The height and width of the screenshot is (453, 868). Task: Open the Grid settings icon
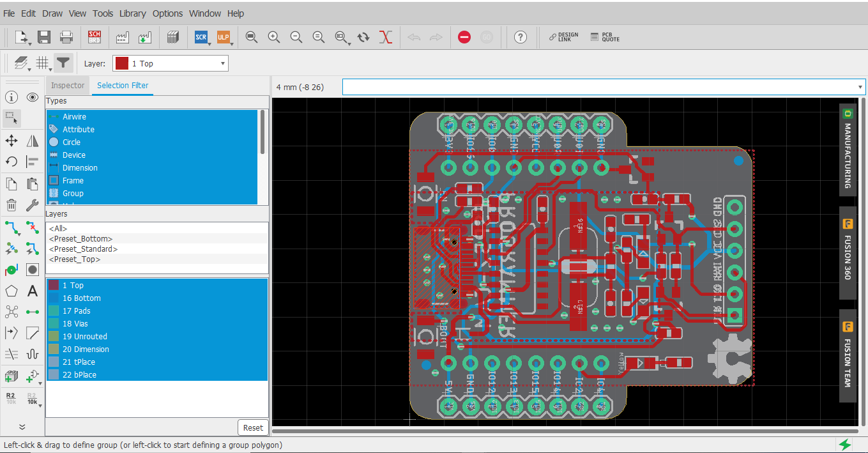coord(42,63)
